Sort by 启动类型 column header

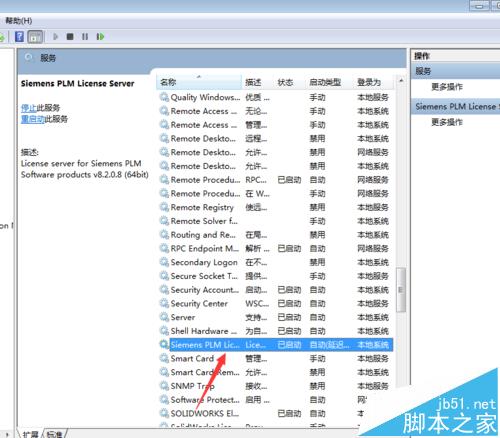click(x=330, y=82)
